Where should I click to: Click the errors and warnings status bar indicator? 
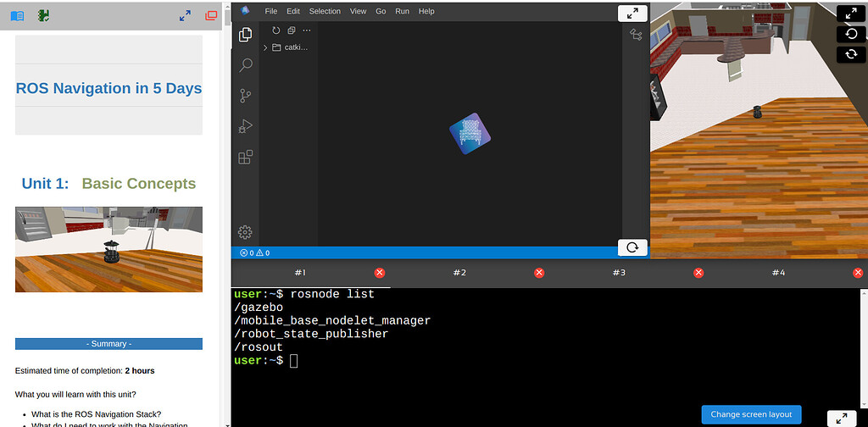[254, 252]
